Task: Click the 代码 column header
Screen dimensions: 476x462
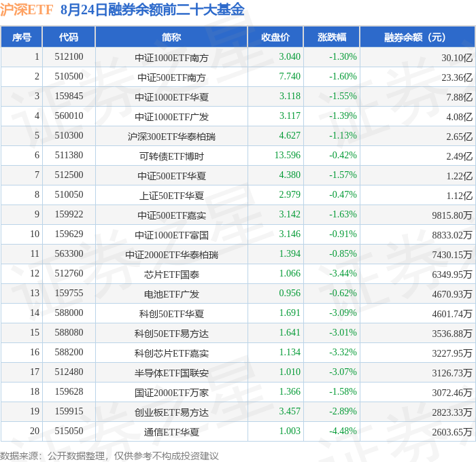Action: tap(69, 37)
